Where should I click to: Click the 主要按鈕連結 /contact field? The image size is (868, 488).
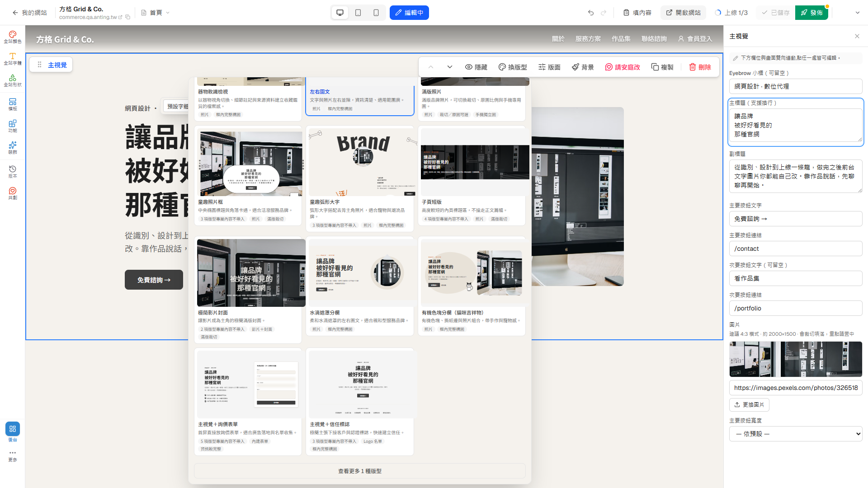(x=796, y=249)
